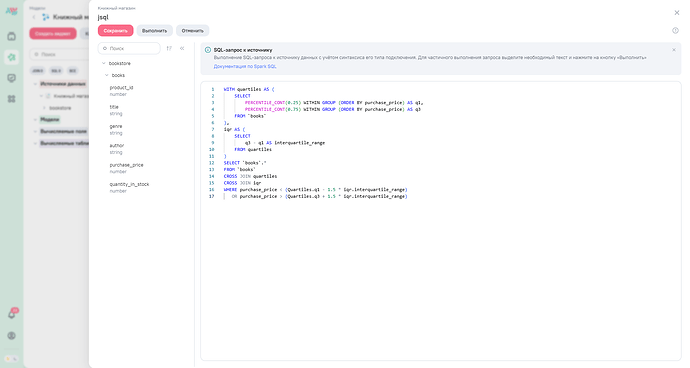Collapse the Книжный магазин source node

click(x=42, y=96)
